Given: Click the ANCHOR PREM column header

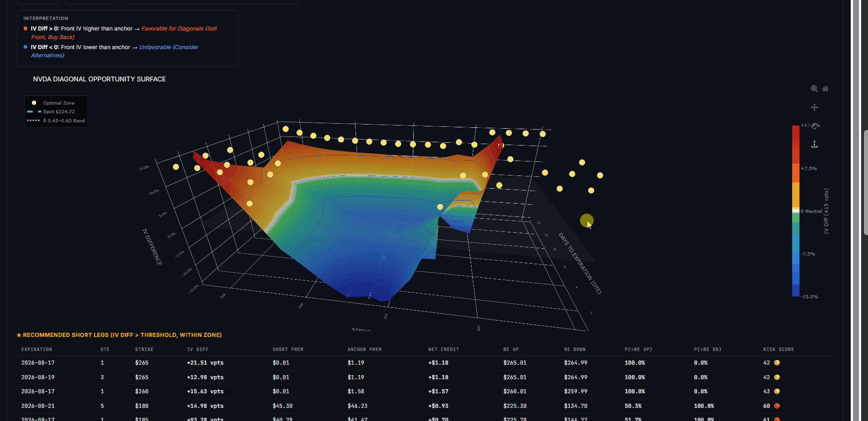Looking at the screenshot, I should [x=364, y=350].
